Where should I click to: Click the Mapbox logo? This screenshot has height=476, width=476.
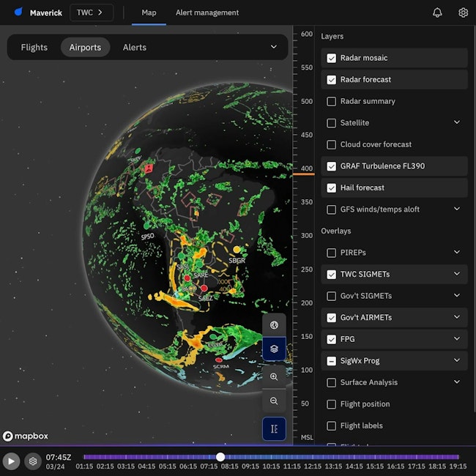[x=26, y=436]
